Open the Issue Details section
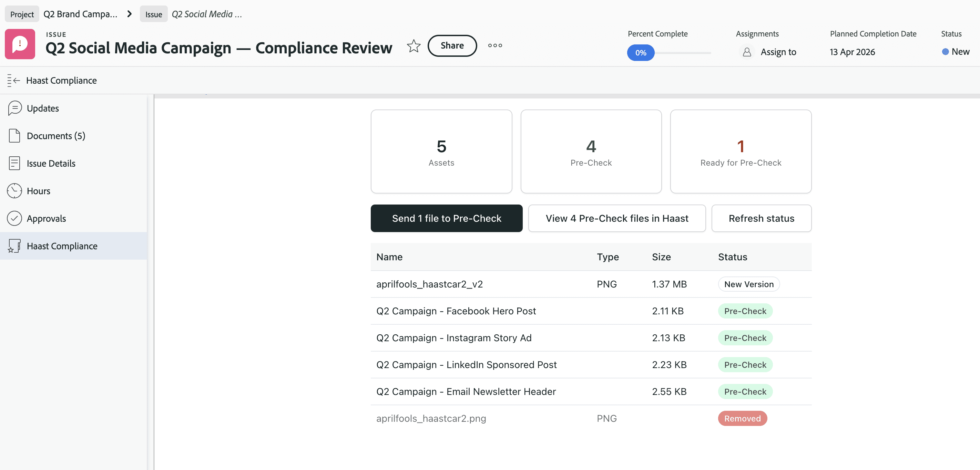980x470 pixels. (x=51, y=164)
